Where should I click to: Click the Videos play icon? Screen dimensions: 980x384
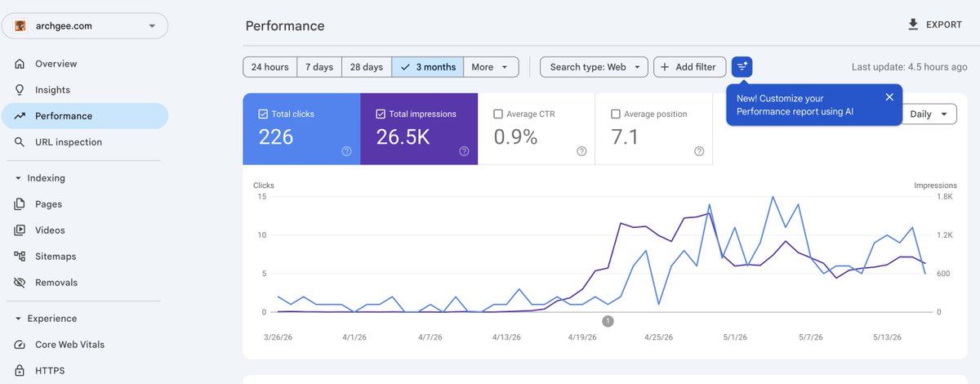pos(20,230)
